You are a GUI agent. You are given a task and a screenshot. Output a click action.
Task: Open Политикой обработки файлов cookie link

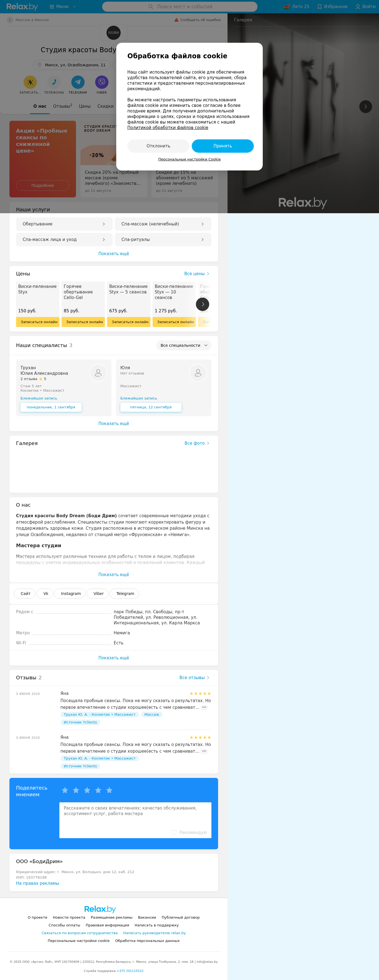coord(168,128)
